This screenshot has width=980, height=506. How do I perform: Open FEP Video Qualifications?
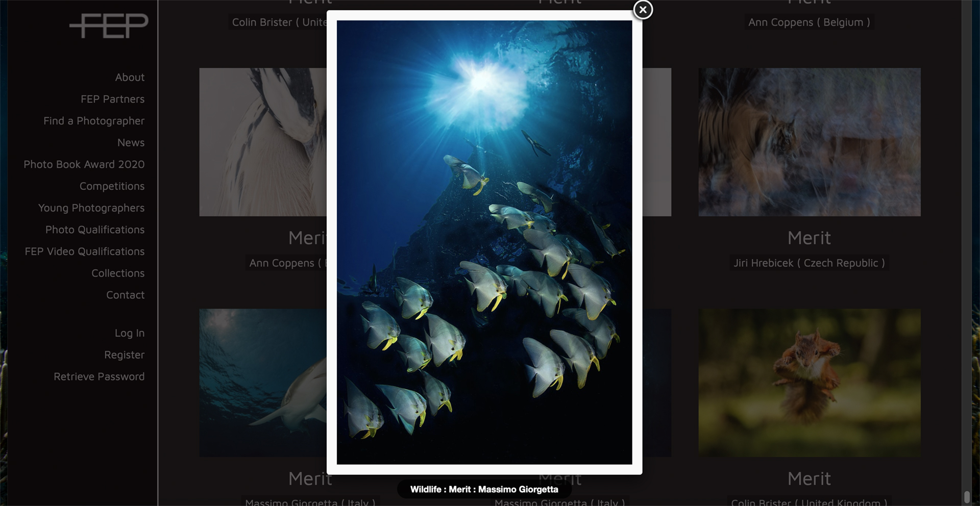[x=85, y=251]
